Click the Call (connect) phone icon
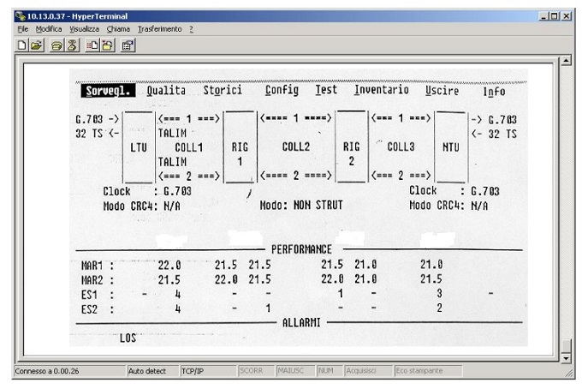Viewport: 588px width, 389px height. [56, 45]
